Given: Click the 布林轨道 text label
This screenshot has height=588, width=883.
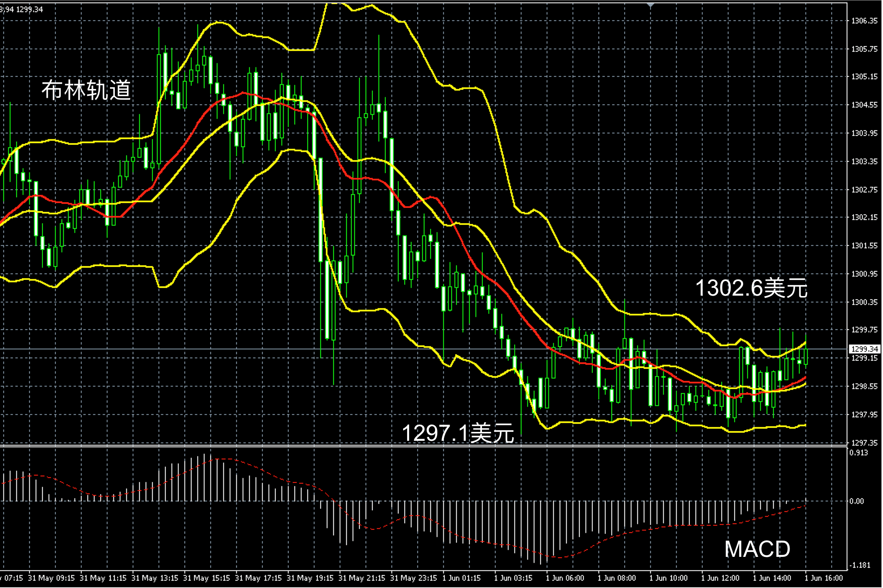Looking at the screenshot, I should pos(87,90).
